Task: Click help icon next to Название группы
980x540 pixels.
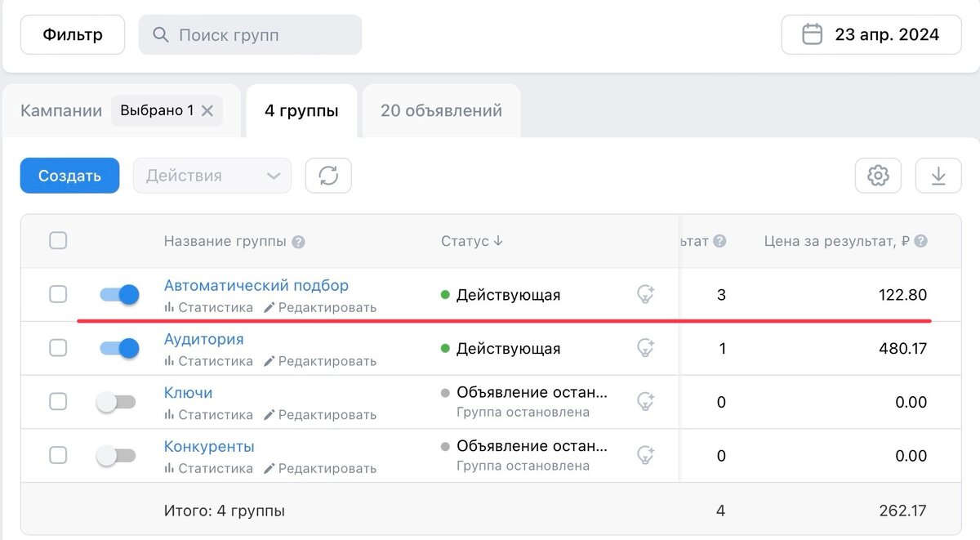Action: point(299,242)
